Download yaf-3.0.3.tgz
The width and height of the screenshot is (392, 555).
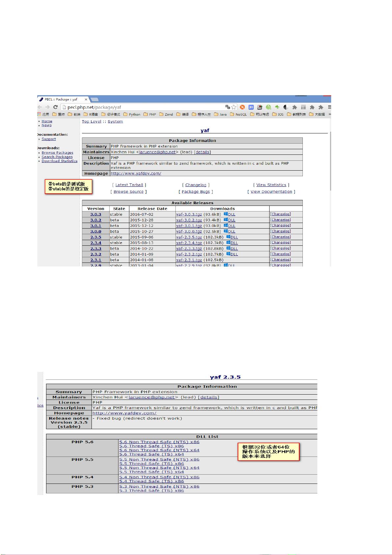pos(189,214)
